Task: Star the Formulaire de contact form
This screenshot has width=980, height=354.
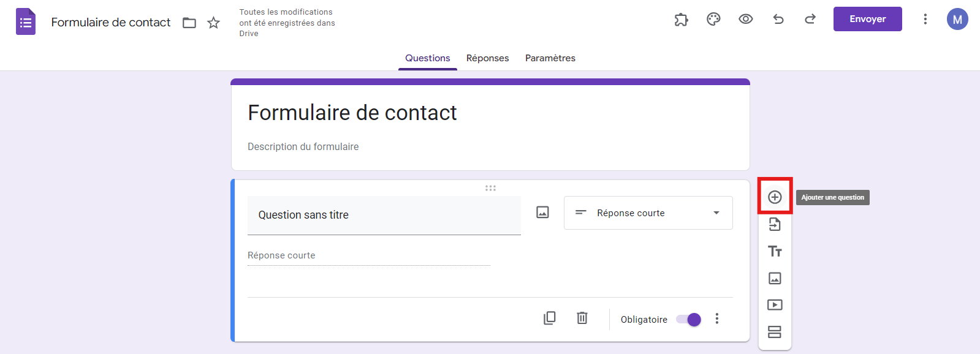Action: click(x=213, y=23)
